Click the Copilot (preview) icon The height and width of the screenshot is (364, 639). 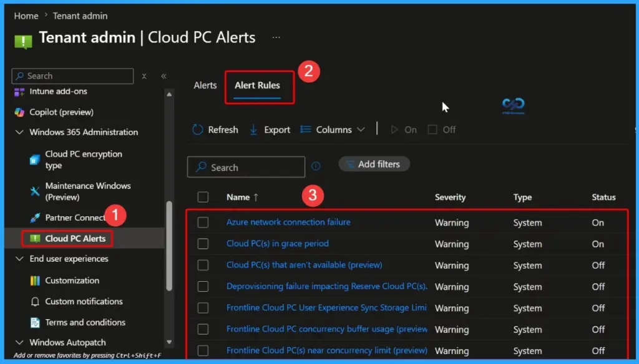[19, 112]
